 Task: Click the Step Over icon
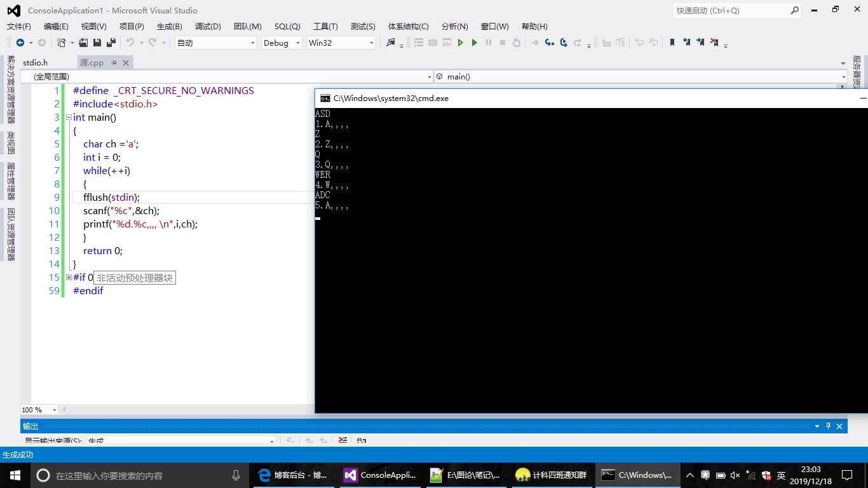(x=564, y=43)
